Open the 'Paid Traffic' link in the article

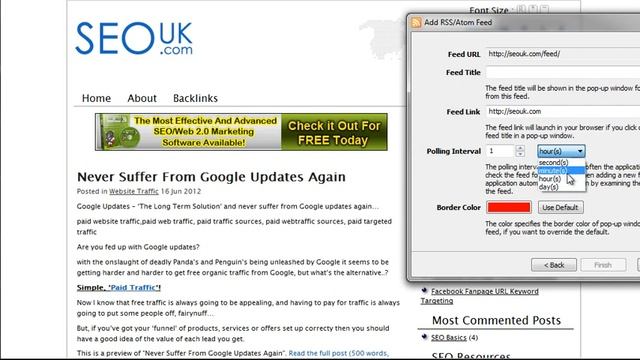tap(133, 287)
